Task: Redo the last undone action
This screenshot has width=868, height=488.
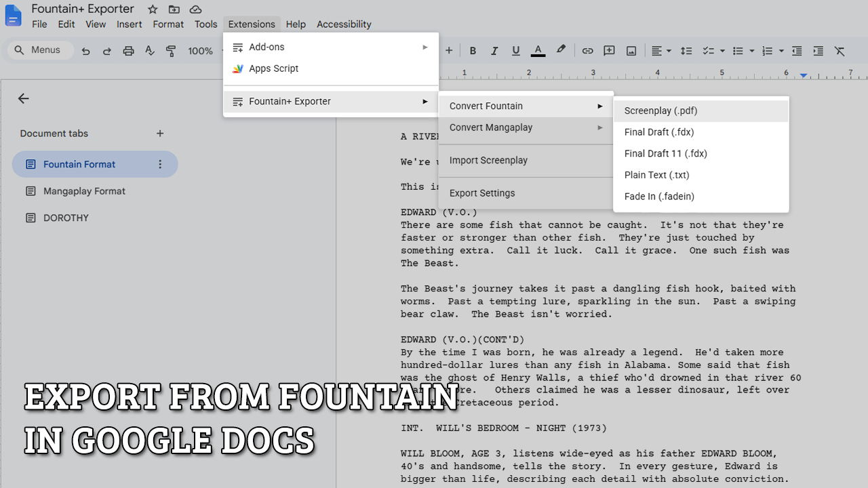Action: coord(106,51)
